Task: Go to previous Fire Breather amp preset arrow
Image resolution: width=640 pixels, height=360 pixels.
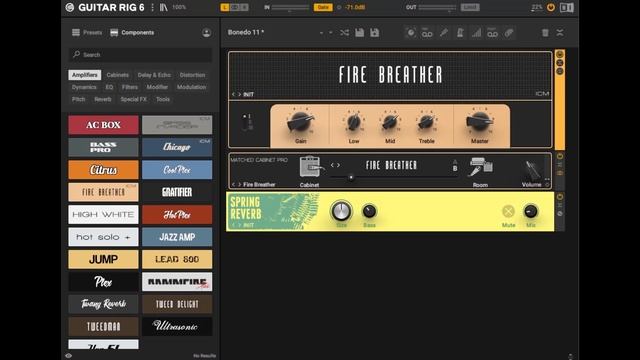Action: (x=233, y=94)
